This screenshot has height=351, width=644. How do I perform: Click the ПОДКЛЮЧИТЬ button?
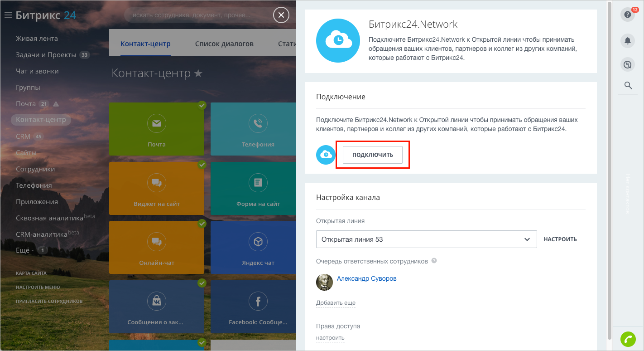pos(372,155)
